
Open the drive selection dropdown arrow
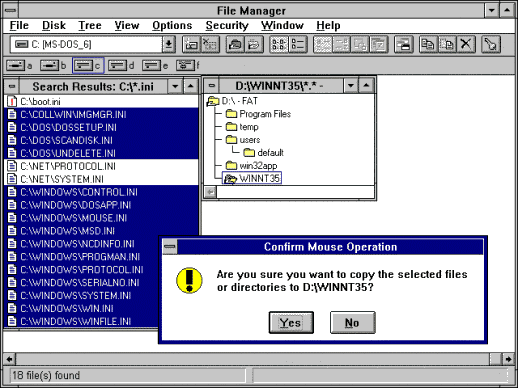[x=169, y=44]
